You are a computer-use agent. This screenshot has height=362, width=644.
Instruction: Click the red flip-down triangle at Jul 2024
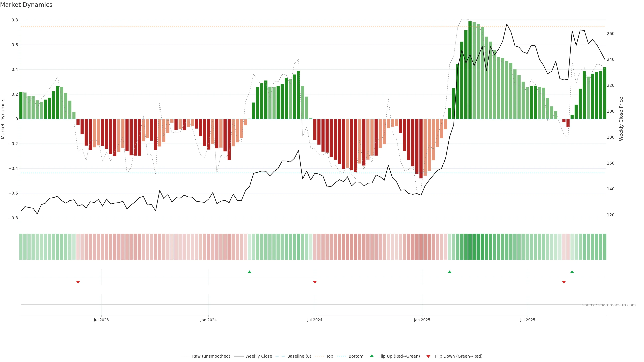(x=315, y=282)
